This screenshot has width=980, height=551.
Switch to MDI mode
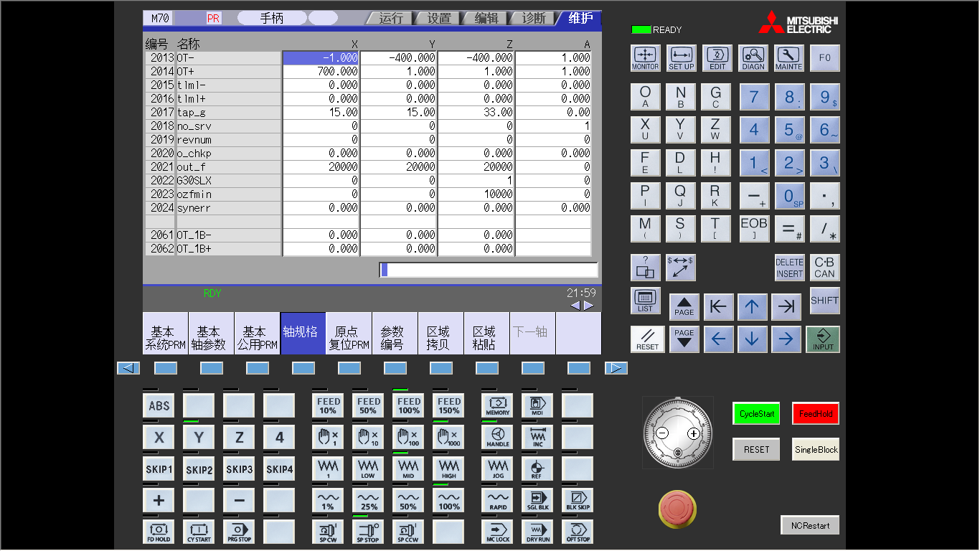537,405
